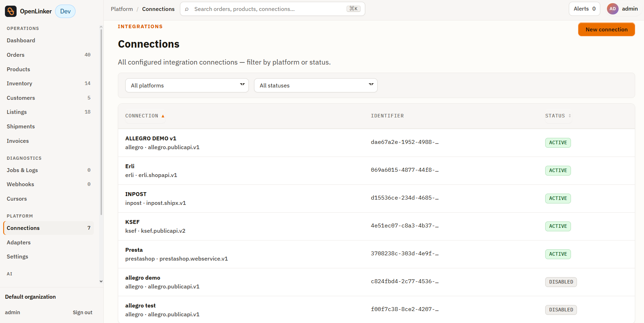644x323 pixels.
Task: Click the Connections breadcrumb
Action: pos(158,9)
